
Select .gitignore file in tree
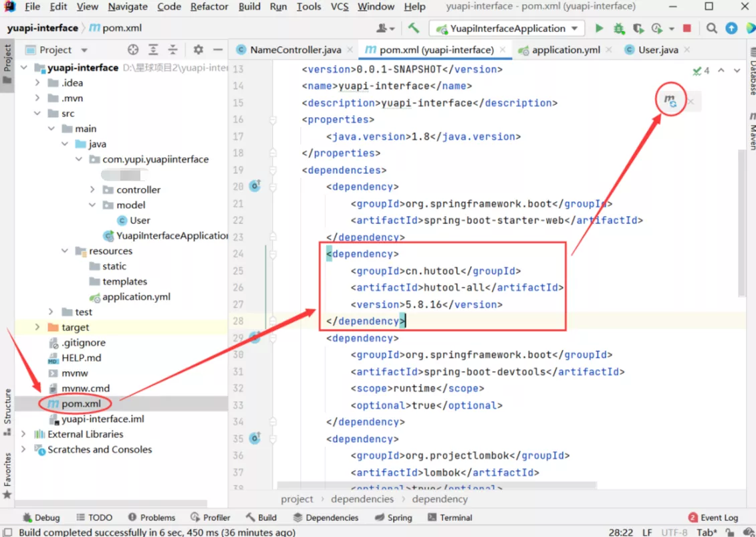tap(77, 342)
